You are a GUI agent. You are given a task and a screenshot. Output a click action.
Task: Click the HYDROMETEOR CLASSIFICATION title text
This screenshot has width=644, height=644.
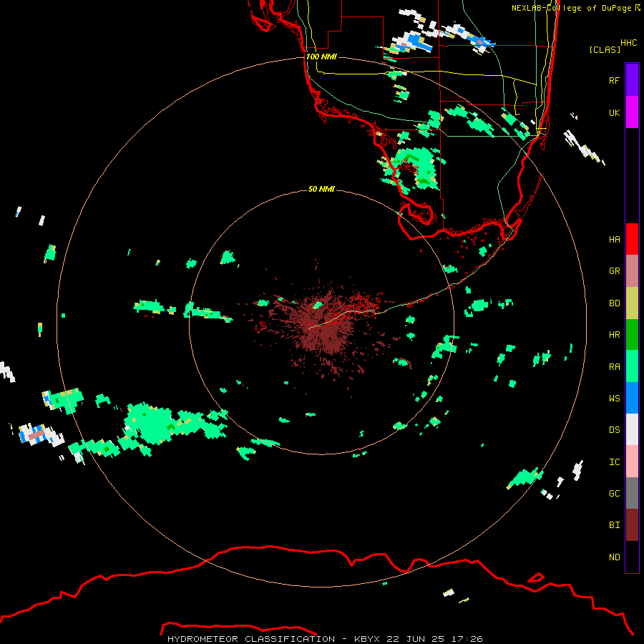[251, 639]
